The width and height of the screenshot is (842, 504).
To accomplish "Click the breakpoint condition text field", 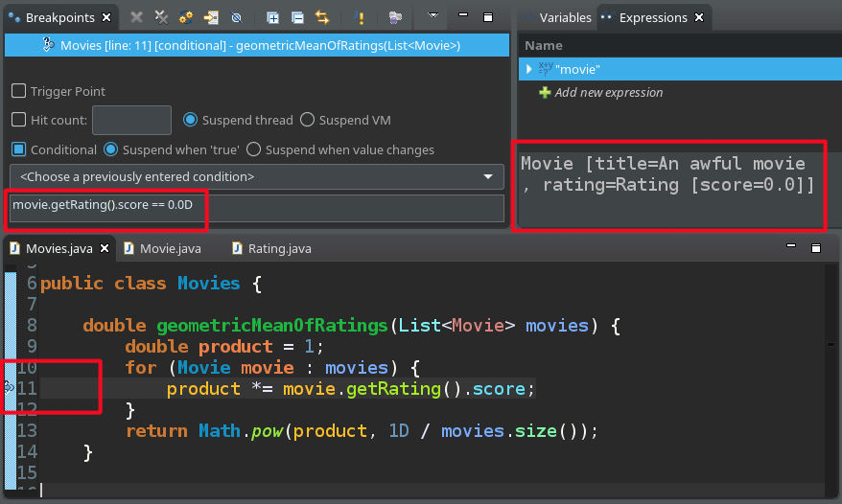I will pyautogui.click(x=257, y=208).
